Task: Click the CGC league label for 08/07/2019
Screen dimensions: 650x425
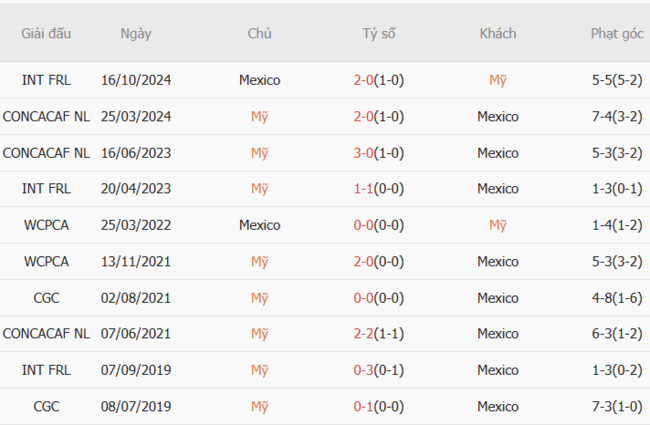Action: 46,406
